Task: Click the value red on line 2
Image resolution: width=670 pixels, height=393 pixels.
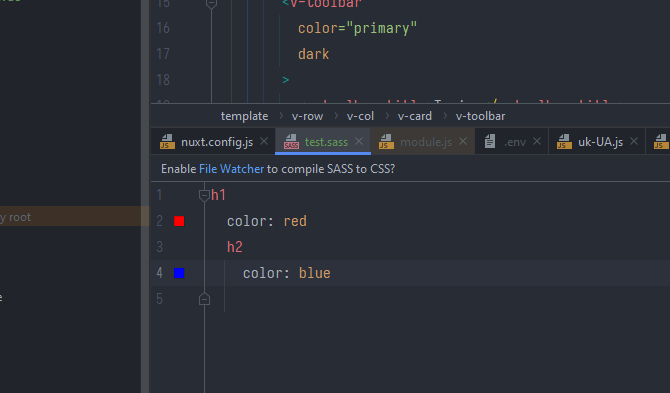Action: (x=295, y=221)
